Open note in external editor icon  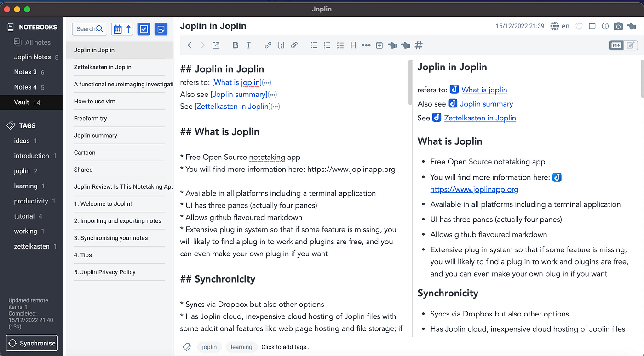click(x=216, y=45)
